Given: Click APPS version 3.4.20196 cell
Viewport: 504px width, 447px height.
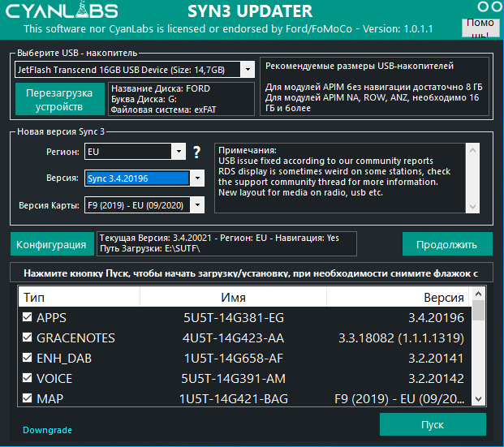Looking at the screenshot, I should [x=436, y=318].
